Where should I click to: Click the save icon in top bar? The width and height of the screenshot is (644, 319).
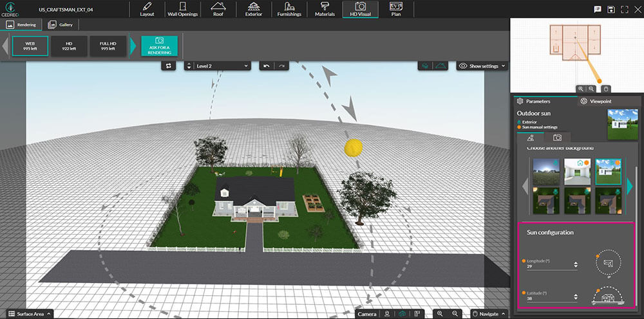[x=611, y=9]
